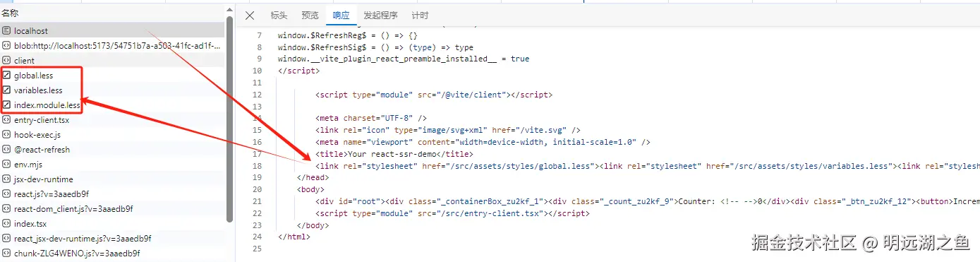Click the meta charset UTF-8 line
The image size is (980, 262).
(x=371, y=119)
